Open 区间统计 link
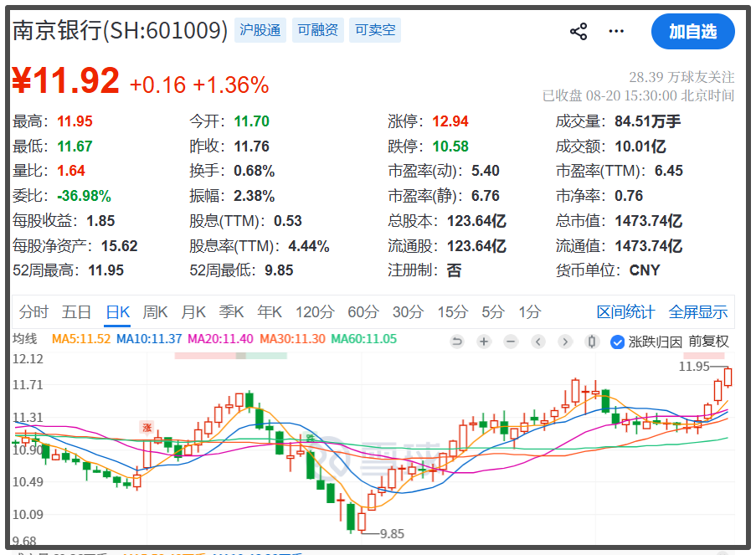 coord(625,312)
